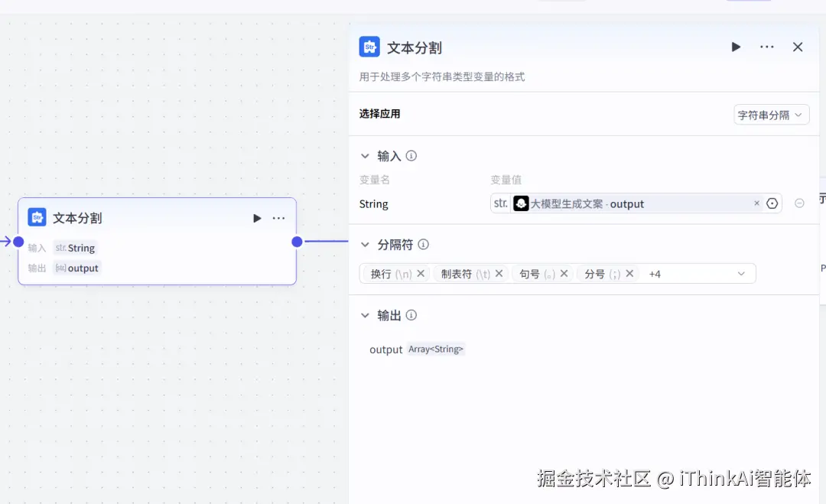Screen dimensions: 826x504
Task: Remove the 分号 delimiter tag
Action: coord(631,272)
